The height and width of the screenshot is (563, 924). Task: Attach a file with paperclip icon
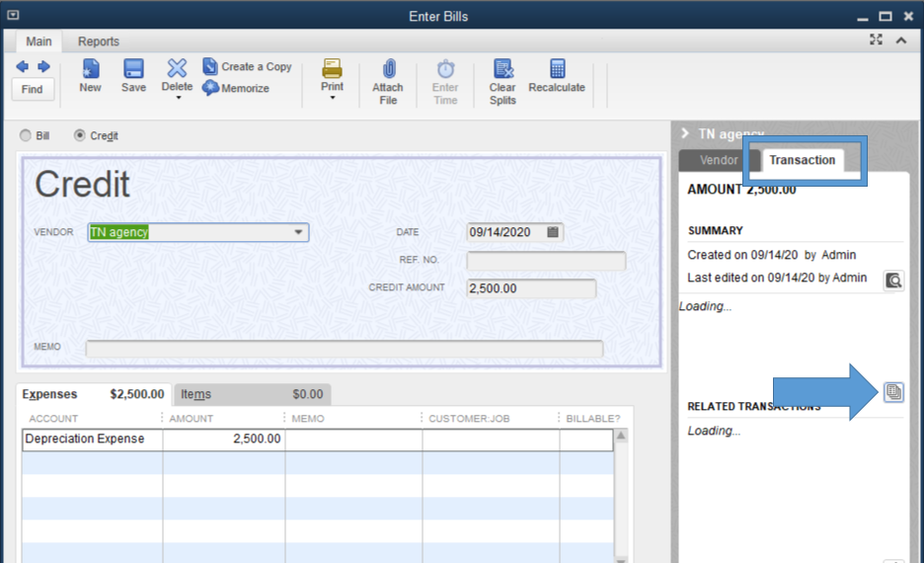[388, 68]
